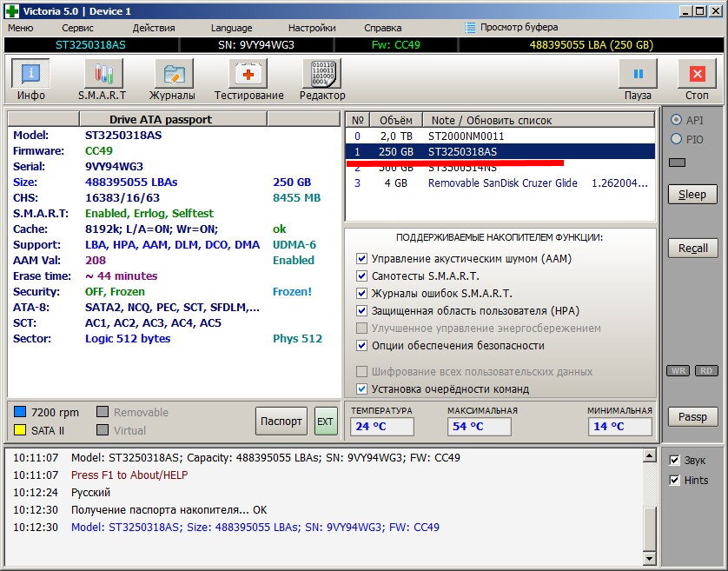Screen dimensions: 728x571
Task: Click the Просмотр буфера list icon
Action: tap(470, 28)
